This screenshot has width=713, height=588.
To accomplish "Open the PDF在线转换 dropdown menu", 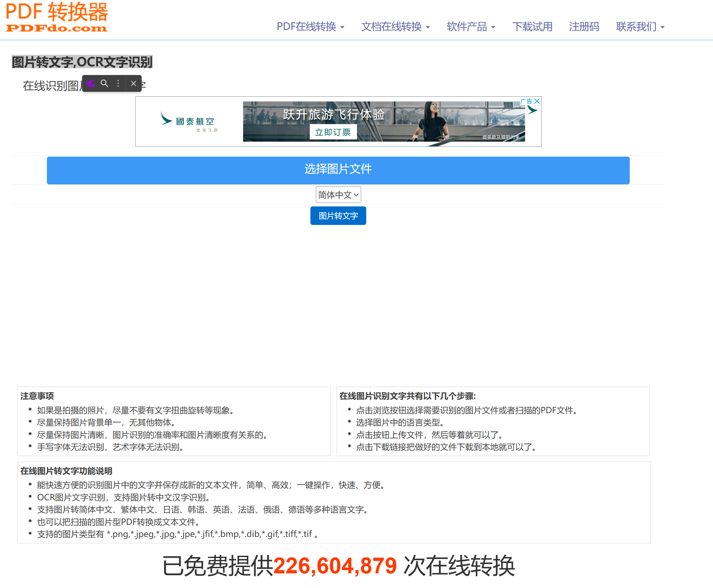I will pos(310,26).
